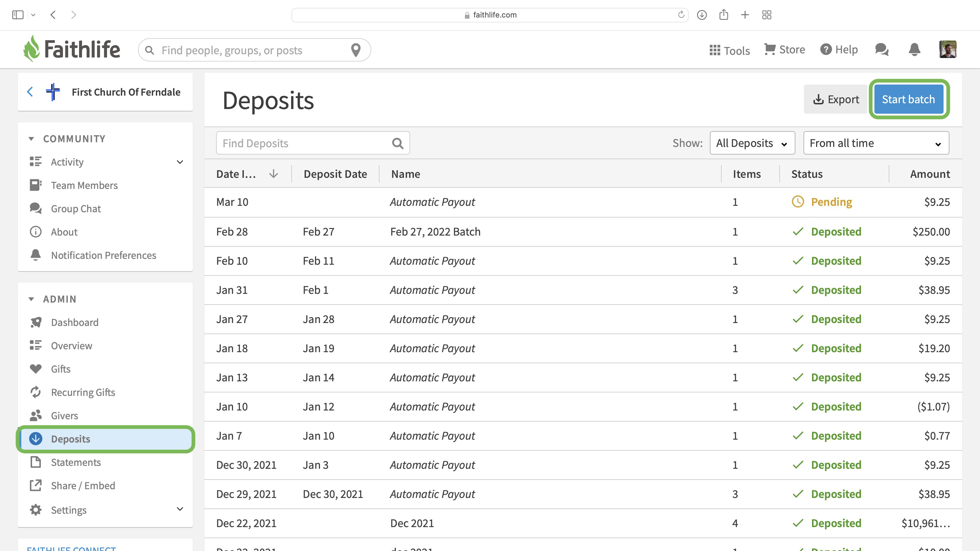Open Statements in the admin menu
The width and height of the screenshot is (980, 551).
coord(76,462)
